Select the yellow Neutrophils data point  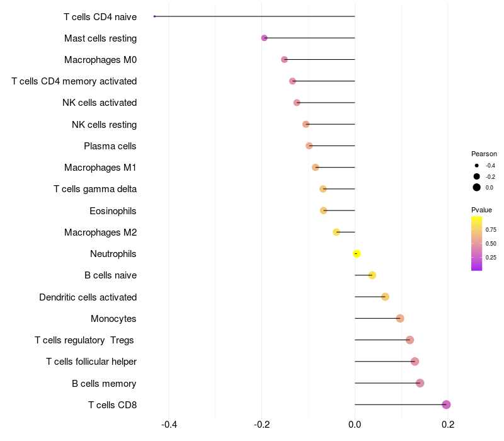(357, 253)
